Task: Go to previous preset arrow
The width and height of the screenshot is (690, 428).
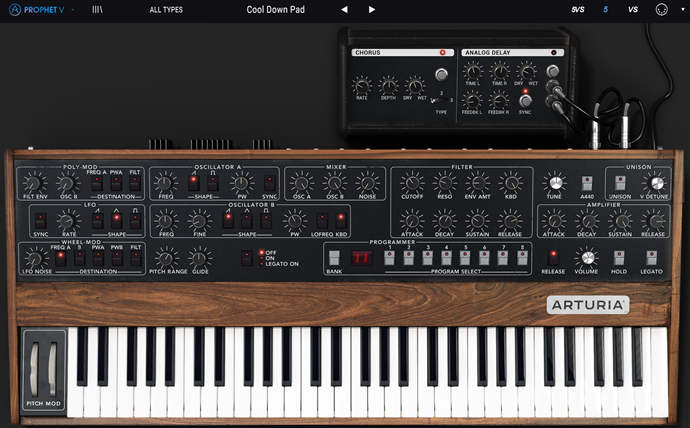Action: click(344, 10)
